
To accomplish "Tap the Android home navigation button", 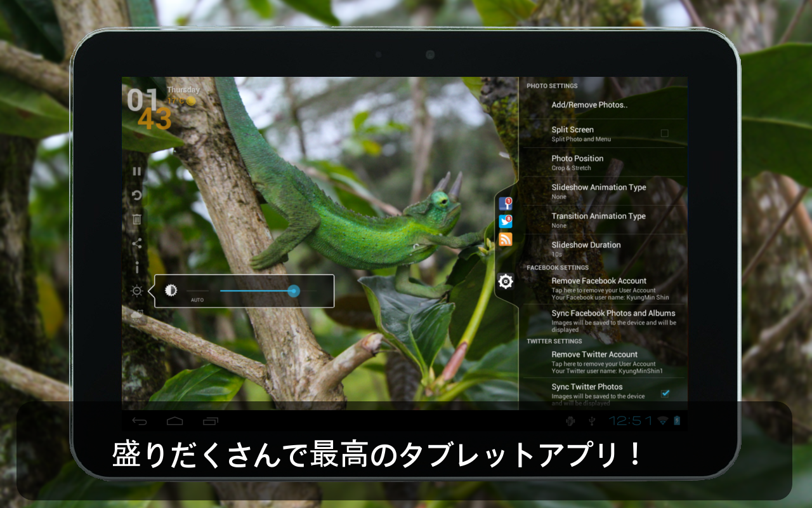I will pyautogui.click(x=175, y=421).
